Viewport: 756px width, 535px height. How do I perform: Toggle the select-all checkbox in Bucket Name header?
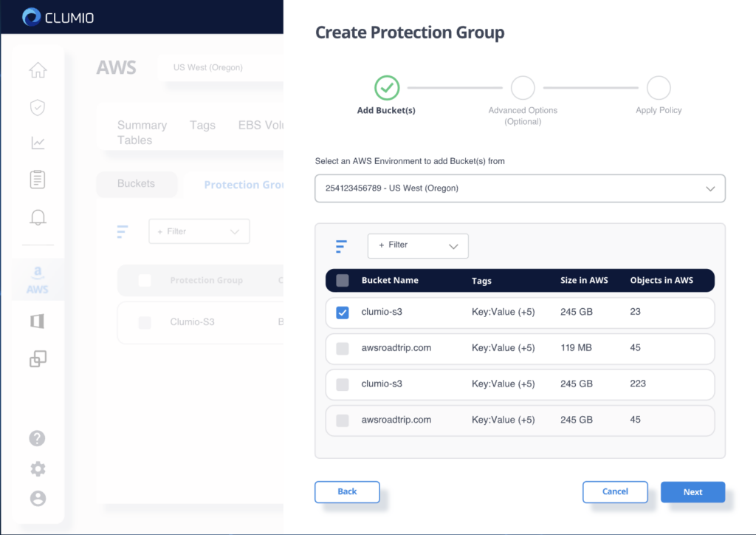click(x=343, y=280)
